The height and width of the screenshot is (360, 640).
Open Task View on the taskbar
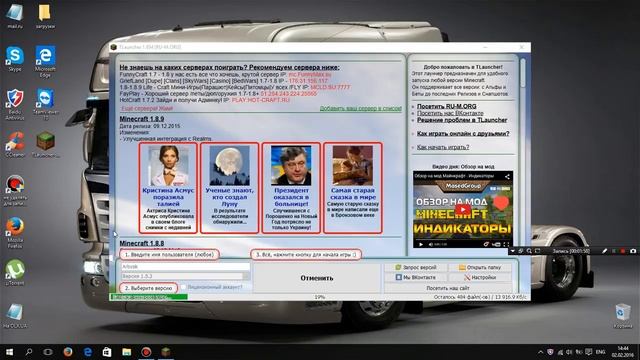click(x=48, y=351)
